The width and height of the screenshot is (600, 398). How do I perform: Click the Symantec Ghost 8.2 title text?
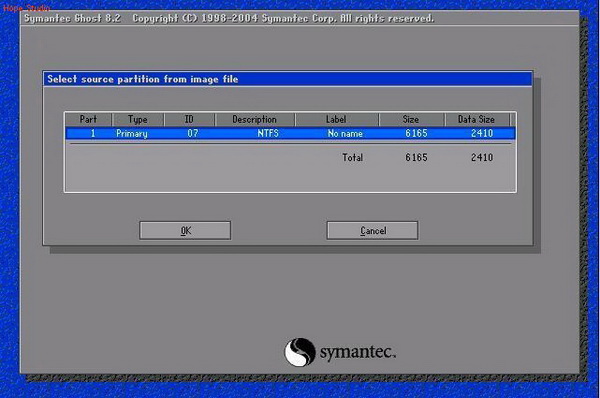(x=72, y=18)
